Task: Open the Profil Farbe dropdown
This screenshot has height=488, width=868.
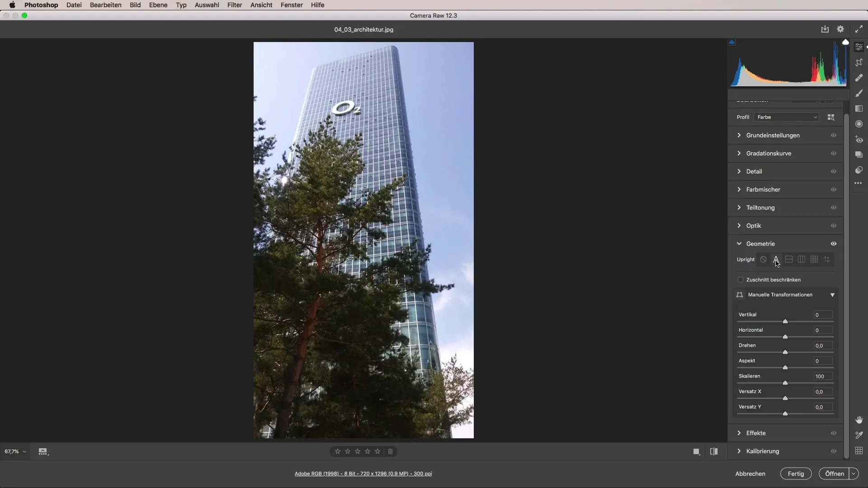Action: (787, 117)
